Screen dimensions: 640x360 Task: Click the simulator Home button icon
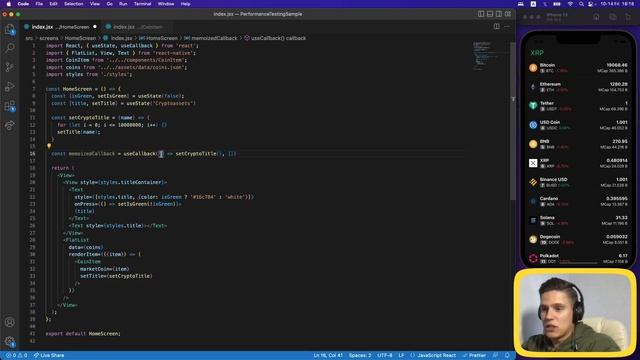tap(596, 17)
